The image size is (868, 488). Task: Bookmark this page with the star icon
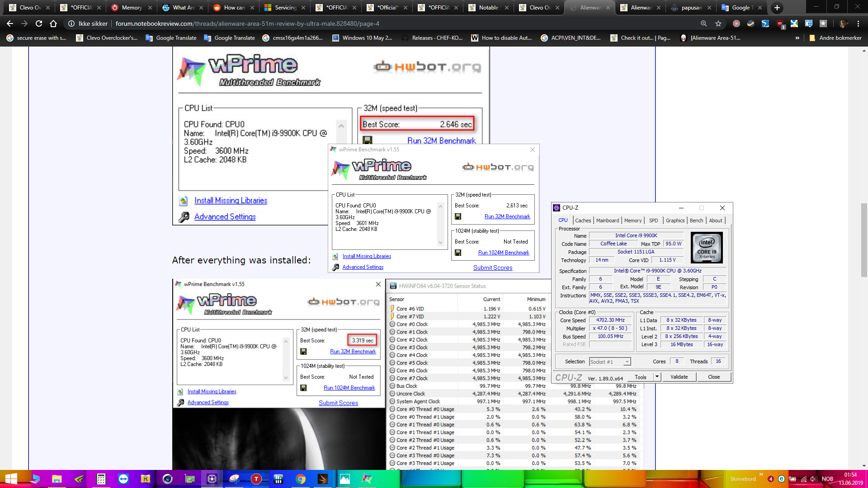(x=718, y=23)
